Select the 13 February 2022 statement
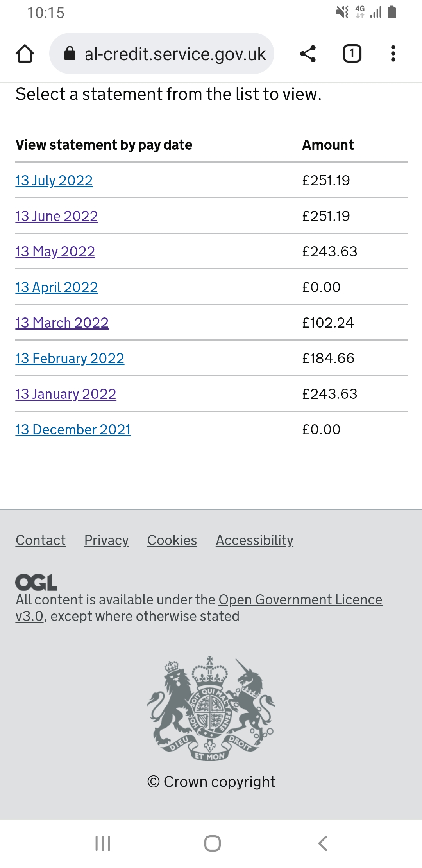The image size is (422, 868). tap(70, 359)
